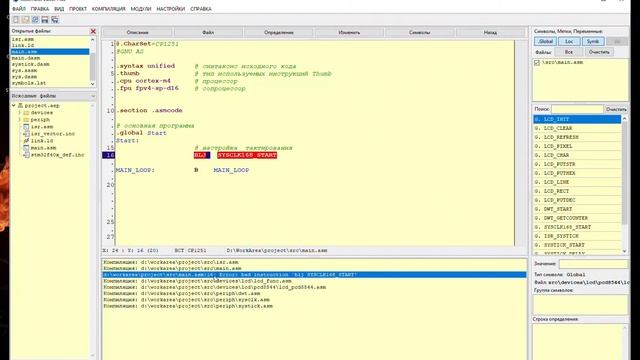Image resolution: width=640 pixels, height=360 pixels.
Task: Click the project.aep root project icon
Action: 20,105
